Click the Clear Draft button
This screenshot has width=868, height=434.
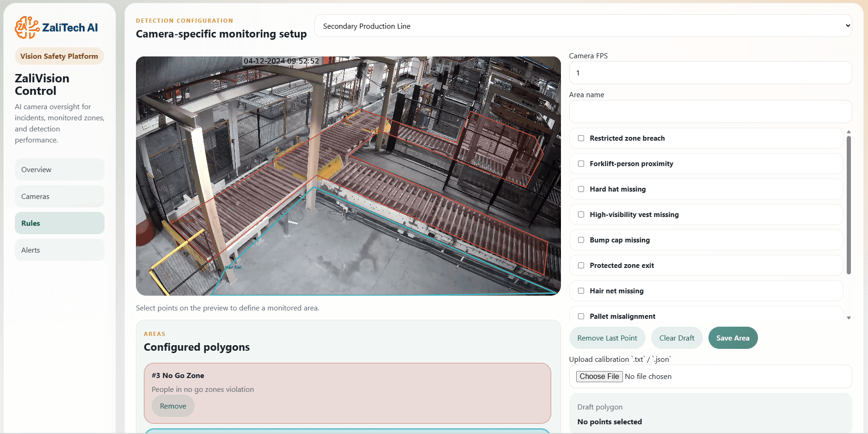point(677,338)
